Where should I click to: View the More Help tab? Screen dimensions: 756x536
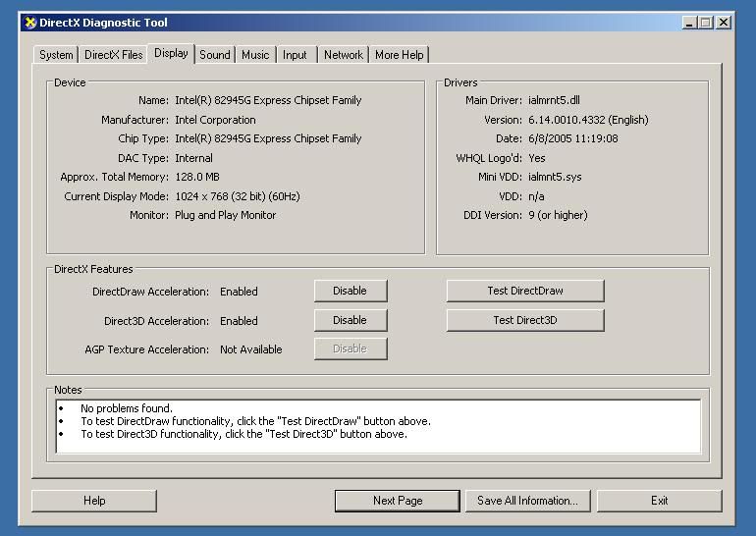pyautogui.click(x=400, y=55)
